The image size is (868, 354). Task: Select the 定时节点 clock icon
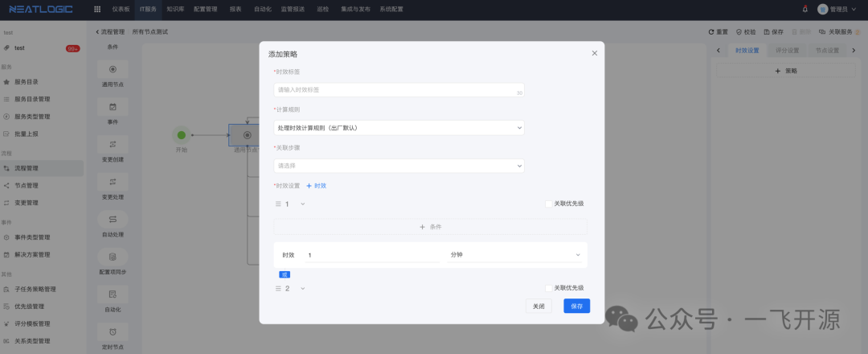click(x=113, y=331)
